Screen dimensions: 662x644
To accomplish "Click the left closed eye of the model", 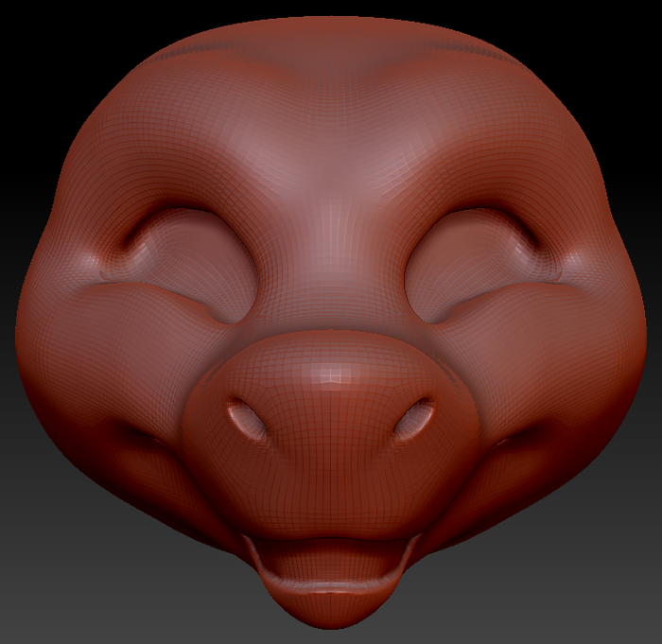I will (189, 266).
